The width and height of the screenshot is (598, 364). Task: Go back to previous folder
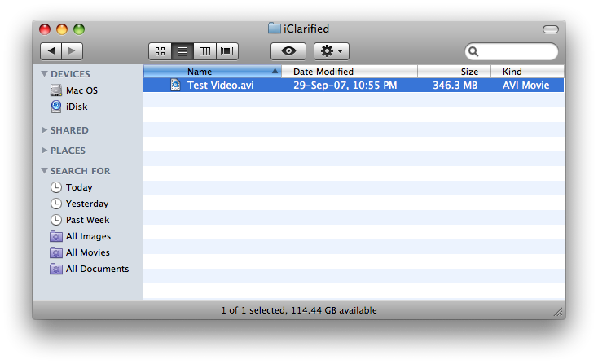(51, 51)
